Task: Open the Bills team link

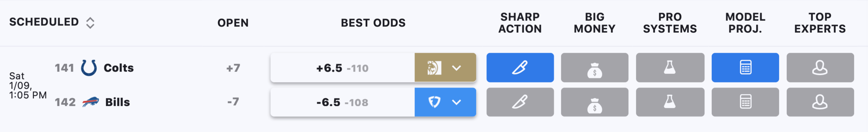Action: point(118,102)
